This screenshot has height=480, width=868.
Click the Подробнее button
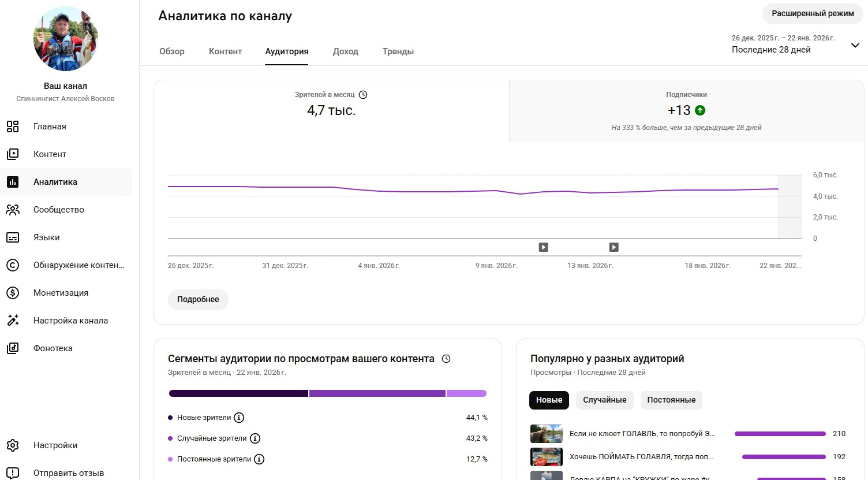click(x=198, y=299)
